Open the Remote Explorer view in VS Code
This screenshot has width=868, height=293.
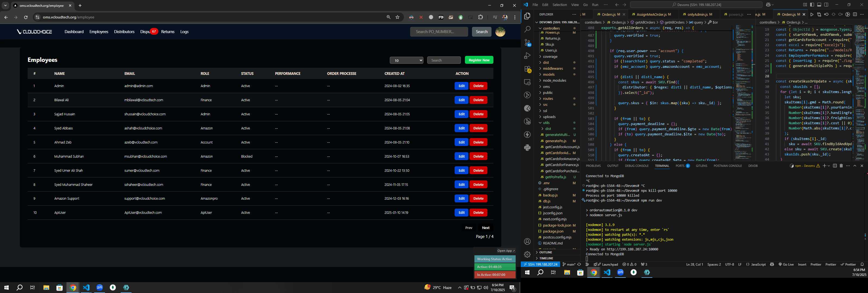click(x=527, y=82)
